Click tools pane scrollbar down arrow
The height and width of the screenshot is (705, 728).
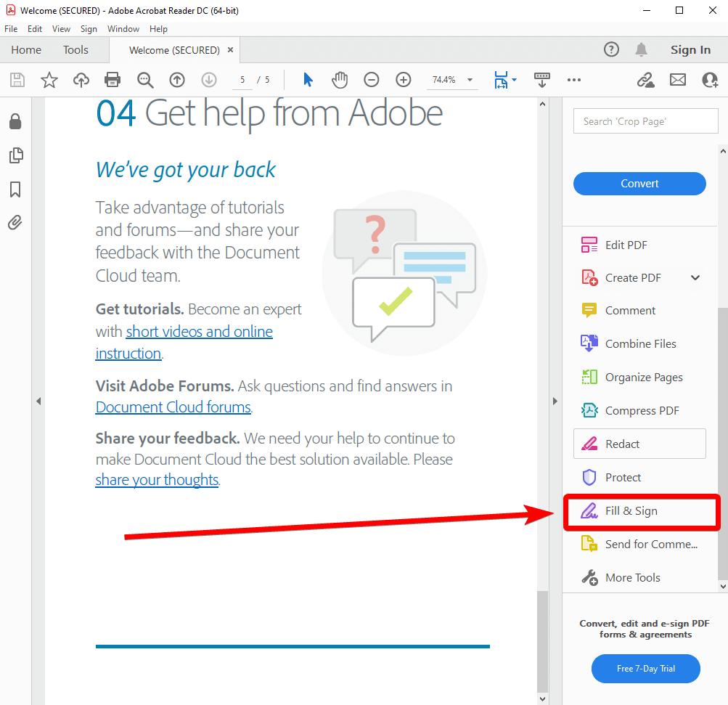tap(723, 587)
